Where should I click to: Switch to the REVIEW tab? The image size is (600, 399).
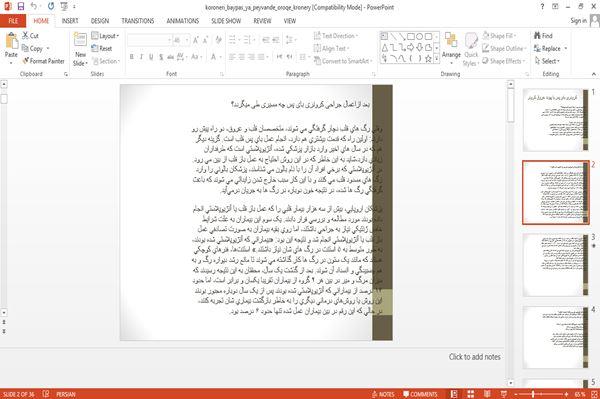coord(262,21)
